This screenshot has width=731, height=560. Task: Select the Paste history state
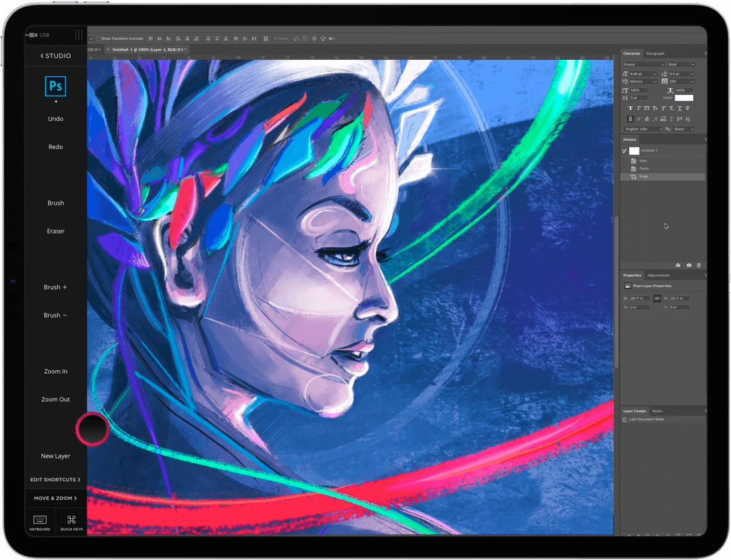(662, 168)
